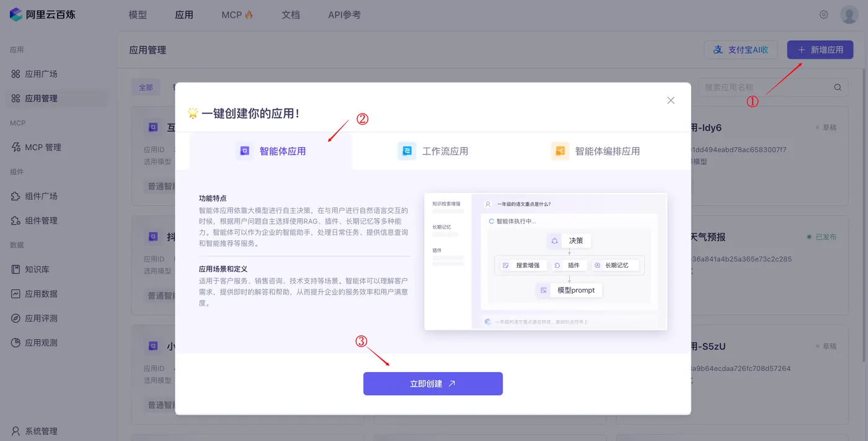
Task: Click the 应用管理 sidebar icon
Action: click(x=16, y=98)
